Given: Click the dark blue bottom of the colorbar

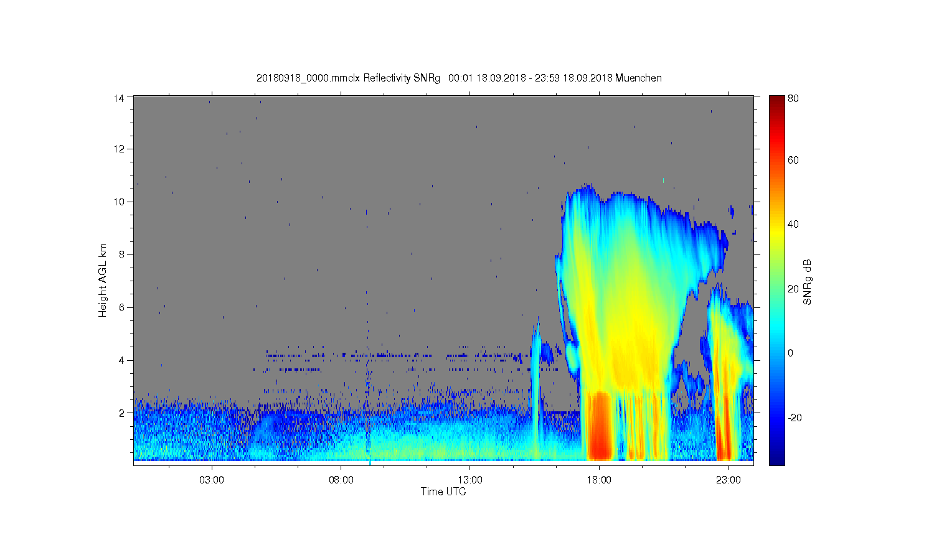Looking at the screenshot, I should [777, 459].
